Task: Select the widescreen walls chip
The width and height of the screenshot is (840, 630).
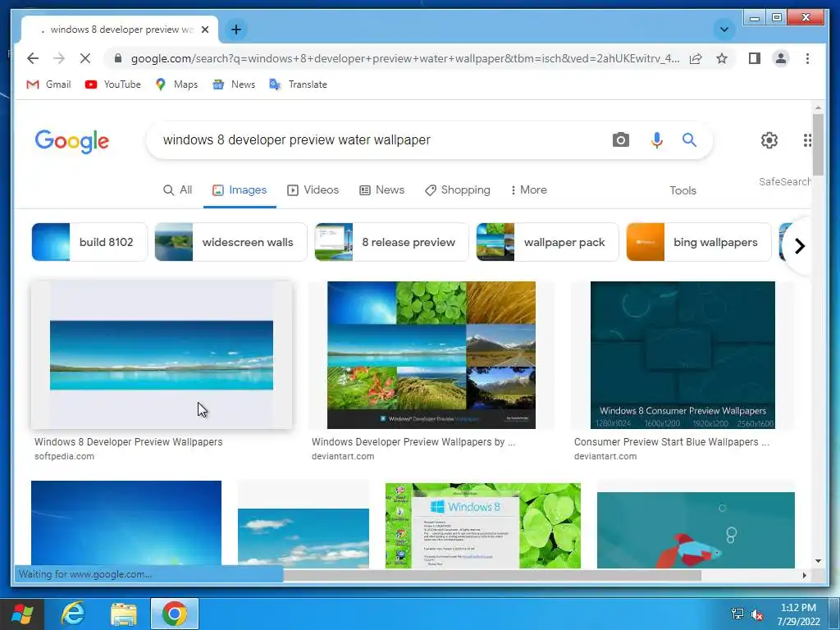Action: pyautogui.click(x=231, y=242)
